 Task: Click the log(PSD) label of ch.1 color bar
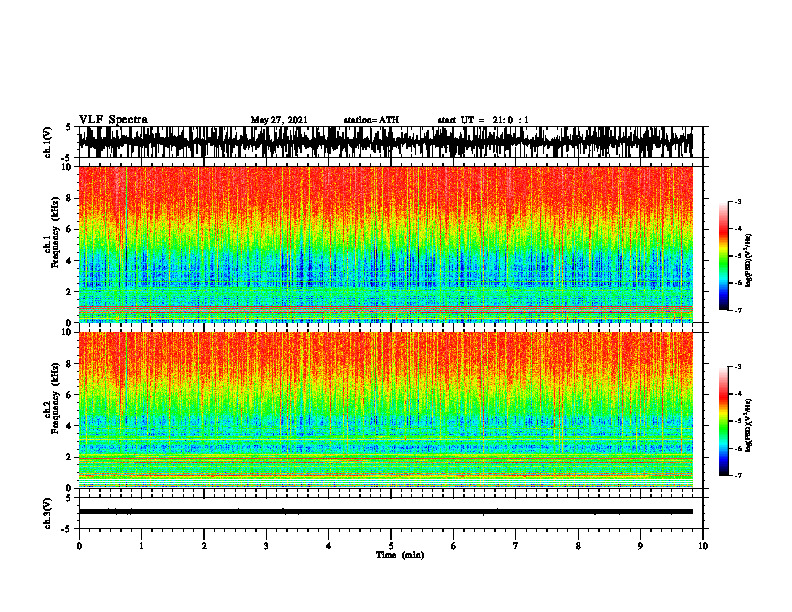(749, 260)
